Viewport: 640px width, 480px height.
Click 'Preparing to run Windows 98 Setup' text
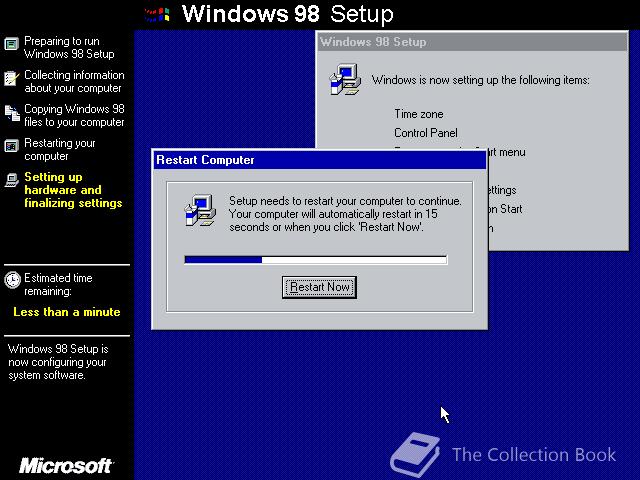(69, 47)
